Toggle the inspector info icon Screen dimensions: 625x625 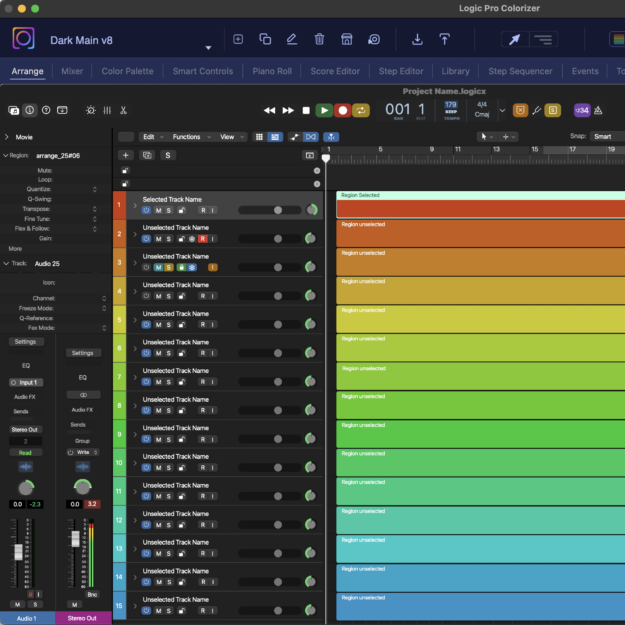tap(30, 110)
